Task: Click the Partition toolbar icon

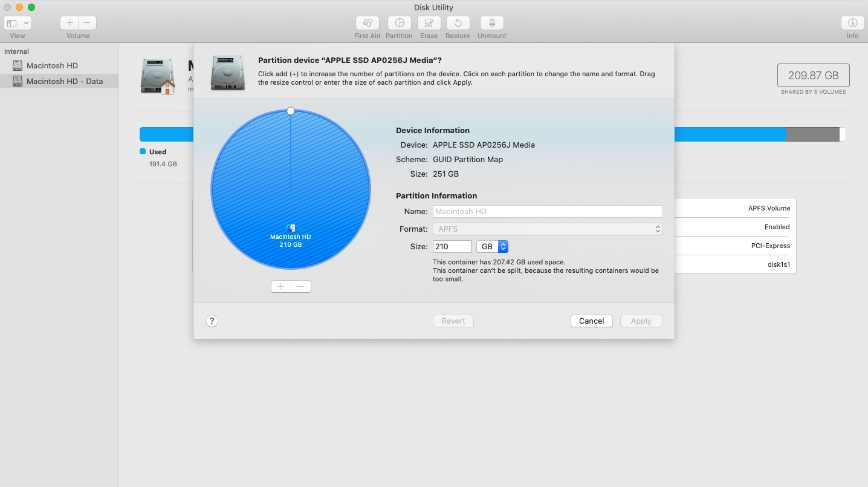Action: 399,23
